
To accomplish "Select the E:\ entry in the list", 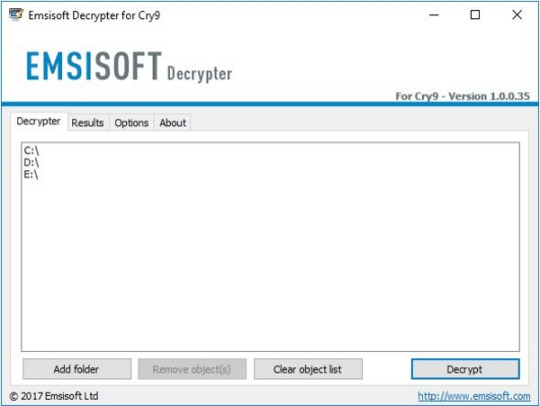I will (x=31, y=174).
